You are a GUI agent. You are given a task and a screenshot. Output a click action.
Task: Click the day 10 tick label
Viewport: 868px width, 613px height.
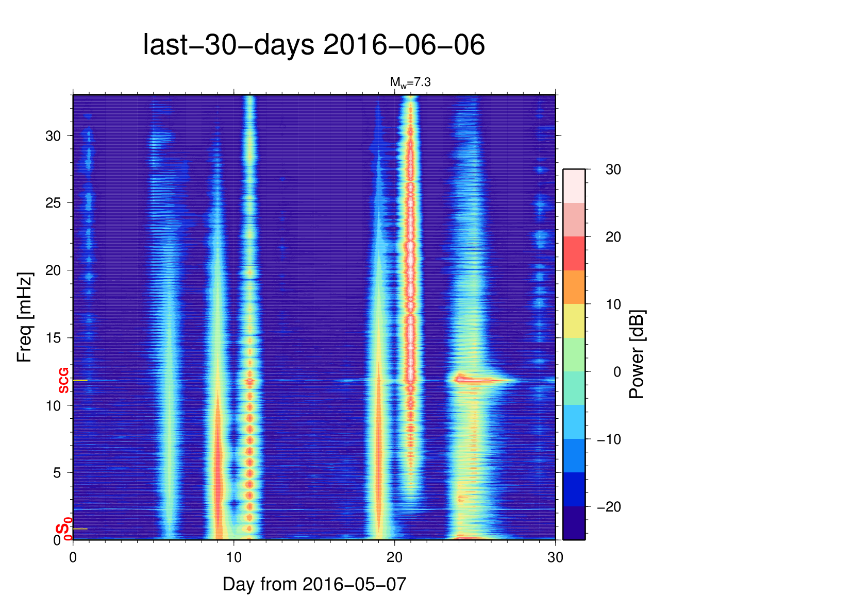coord(233,557)
